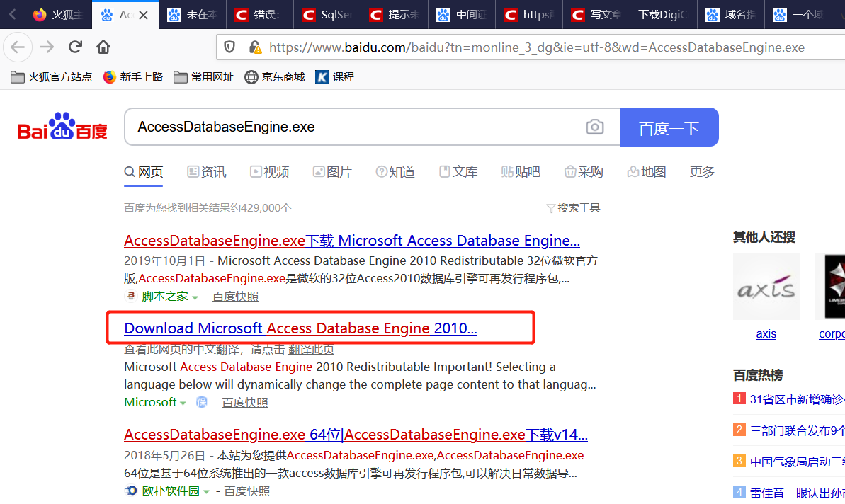Reload the current page
This screenshot has height=504, width=845.
tap(76, 47)
